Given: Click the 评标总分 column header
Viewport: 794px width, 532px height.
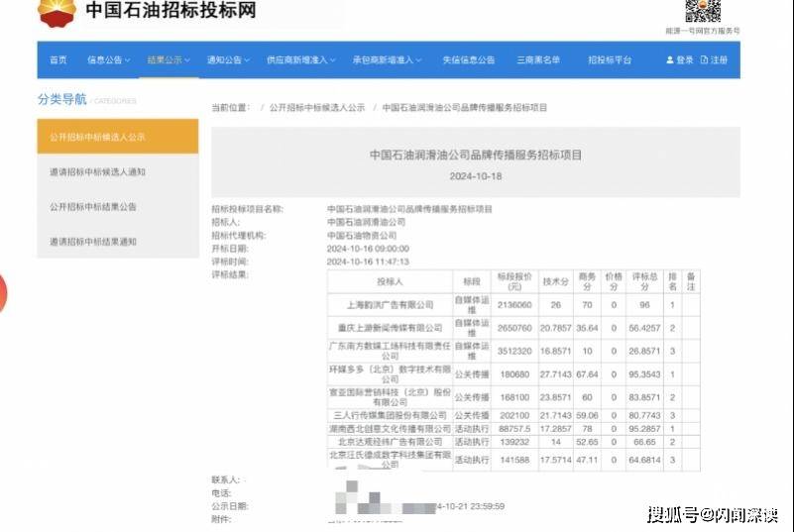Looking at the screenshot, I should pos(644,281).
